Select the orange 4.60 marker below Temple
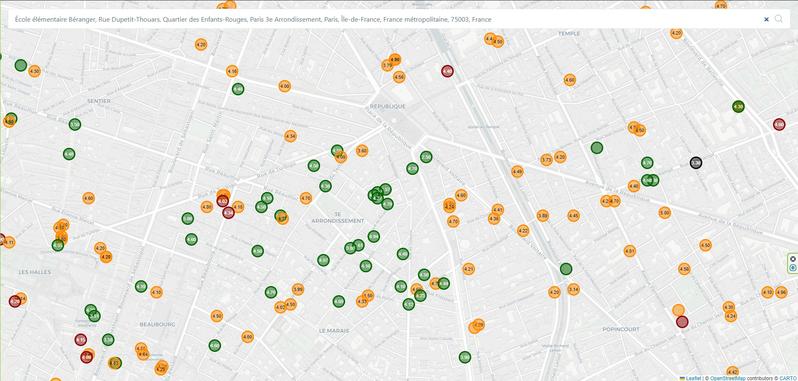798x381 pixels. [569, 80]
